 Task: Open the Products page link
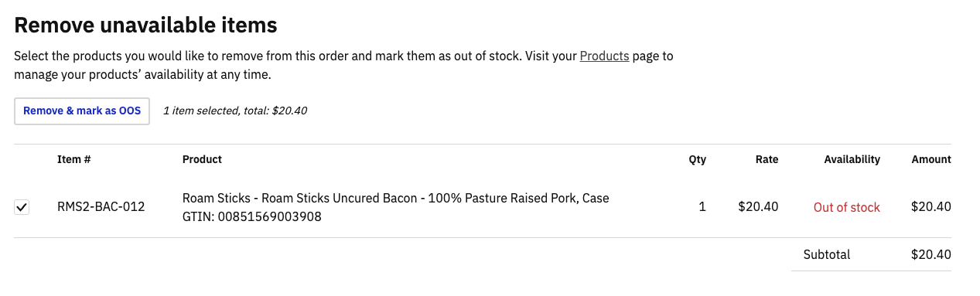point(604,56)
